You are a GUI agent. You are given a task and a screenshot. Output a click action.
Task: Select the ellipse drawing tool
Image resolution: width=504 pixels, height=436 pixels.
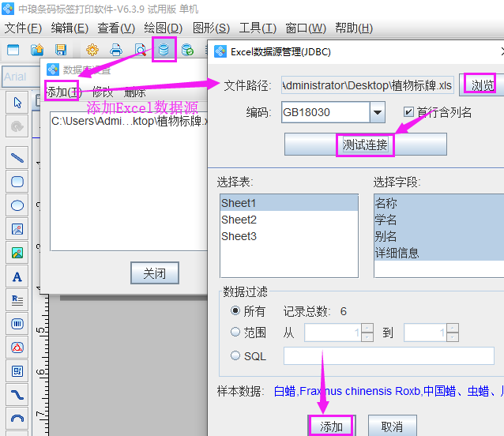(17, 205)
